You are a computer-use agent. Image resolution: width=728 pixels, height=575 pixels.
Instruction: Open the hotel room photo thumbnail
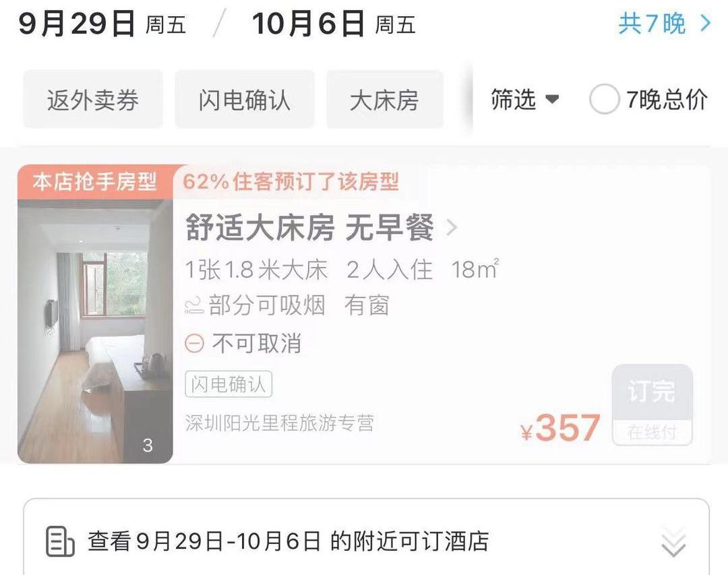pyautogui.click(x=95, y=331)
